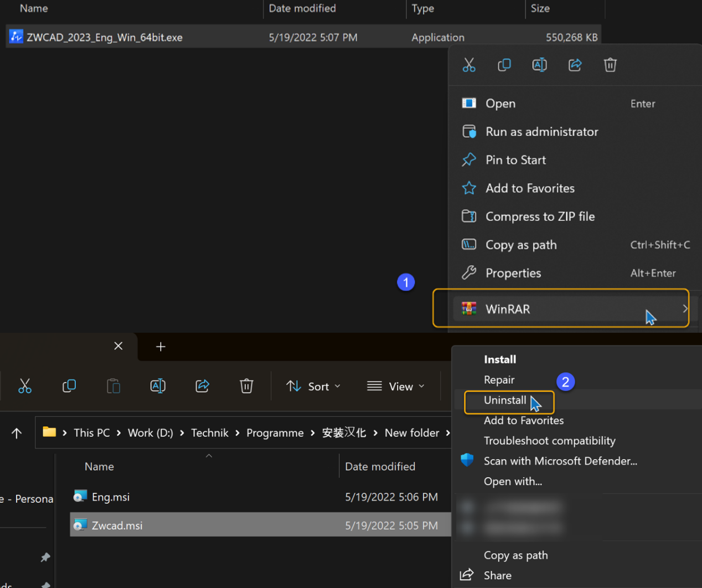Viewport: 702px width, 588px height.
Task: Choose Scan with Microsoft Defender
Action: (x=560, y=461)
